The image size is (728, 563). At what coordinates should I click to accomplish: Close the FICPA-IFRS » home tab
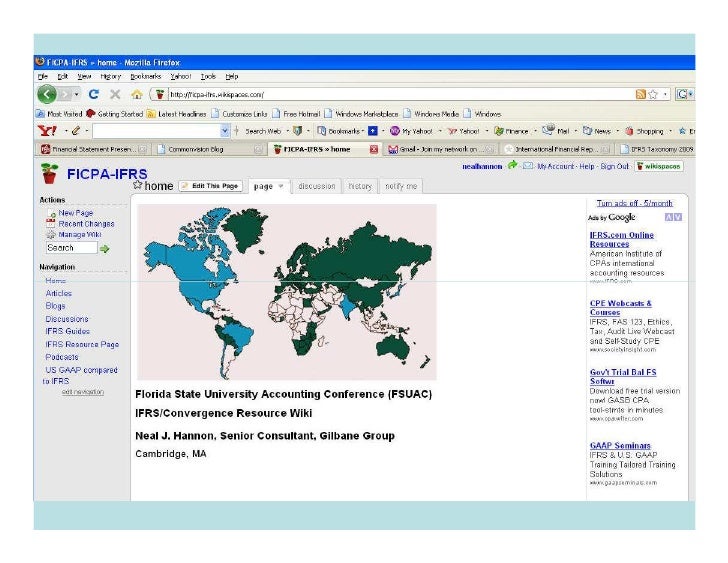coord(374,149)
